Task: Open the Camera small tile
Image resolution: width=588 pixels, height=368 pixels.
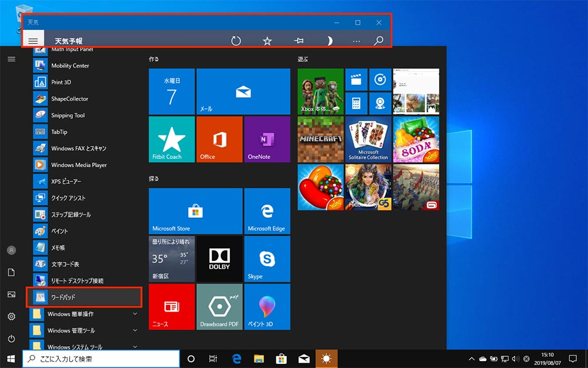Action: (380, 103)
